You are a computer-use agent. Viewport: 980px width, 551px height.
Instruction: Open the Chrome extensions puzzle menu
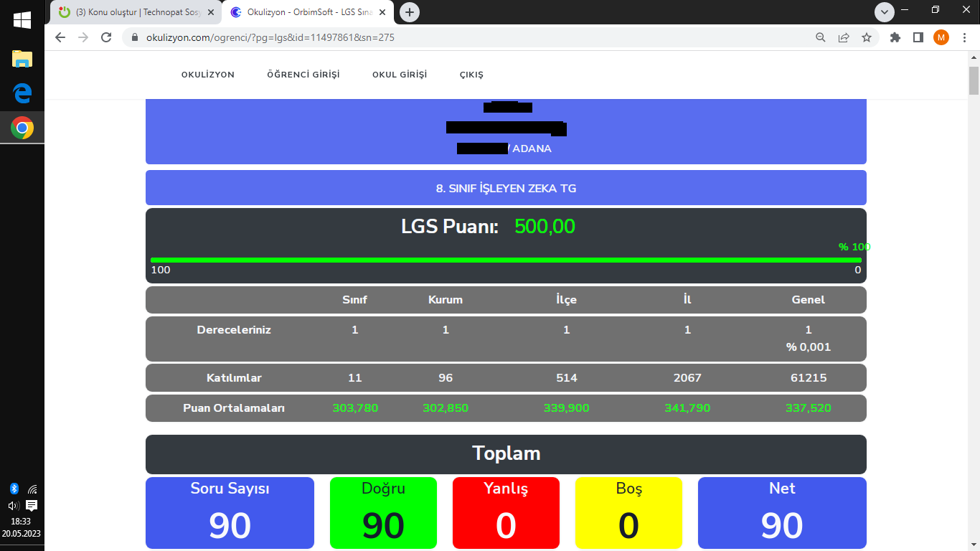click(895, 37)
